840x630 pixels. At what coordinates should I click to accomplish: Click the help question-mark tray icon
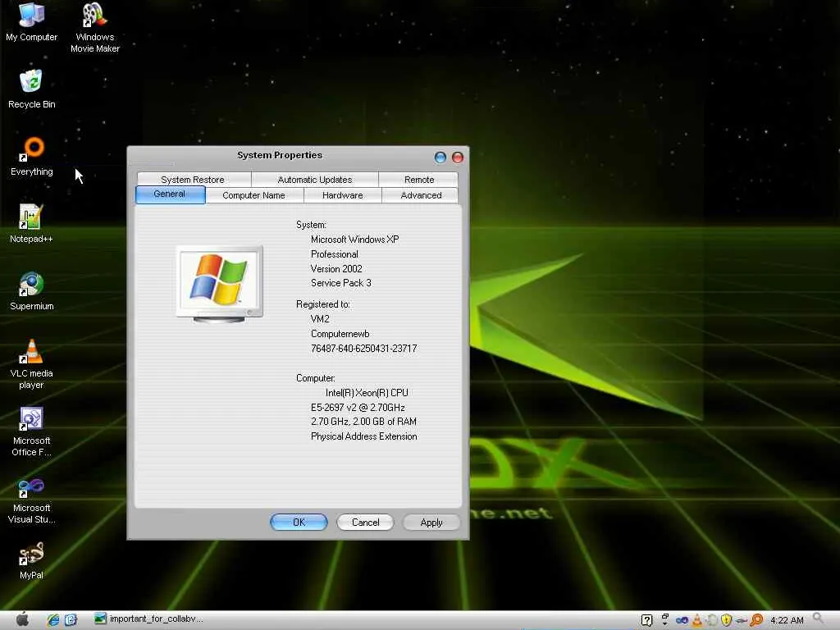(x=646, y=620)
